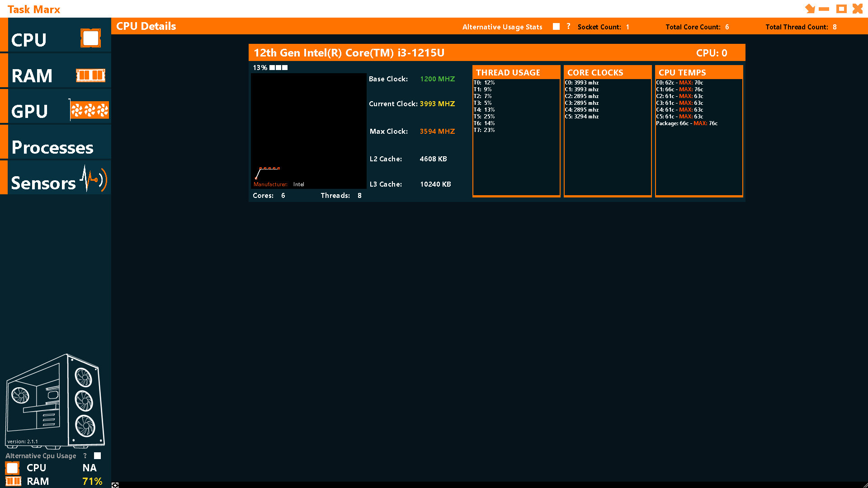Viewport: 868px width, 488px height.
Task: Click the 13% usage block indicator
Action: [x=270, y=67]
